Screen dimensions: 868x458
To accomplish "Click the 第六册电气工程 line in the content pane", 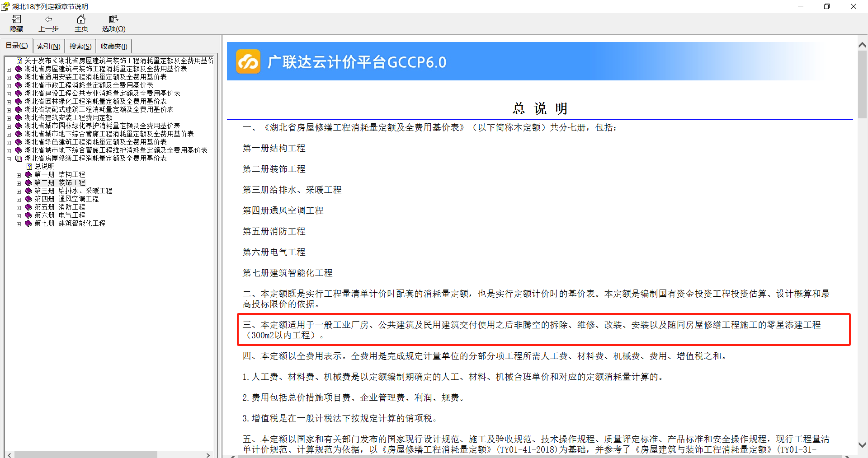I will (x=274, y=252).
